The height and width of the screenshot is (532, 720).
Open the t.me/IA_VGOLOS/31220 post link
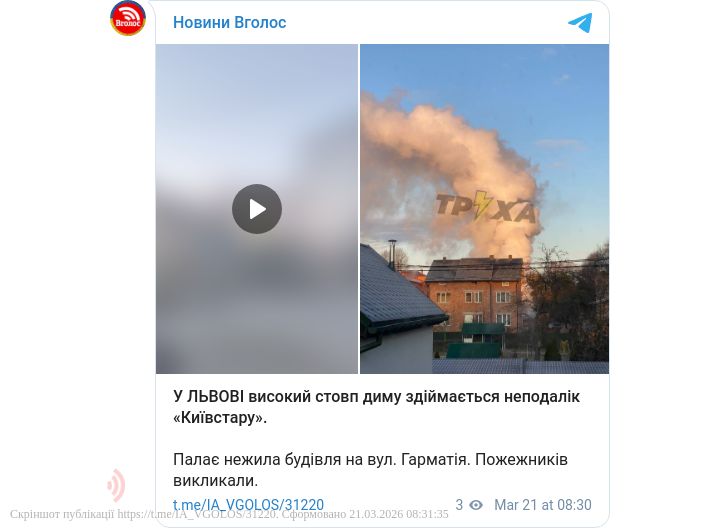coord(248,505)
